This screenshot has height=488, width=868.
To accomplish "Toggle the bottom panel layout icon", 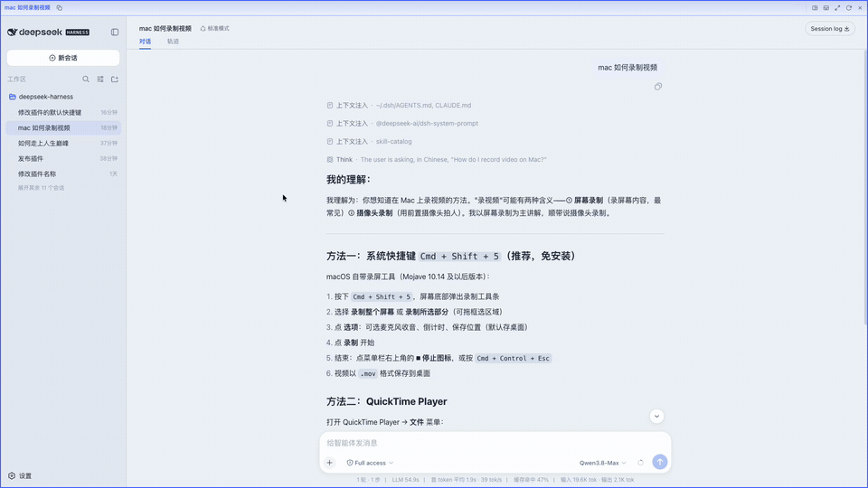I will tap(826, 8).
